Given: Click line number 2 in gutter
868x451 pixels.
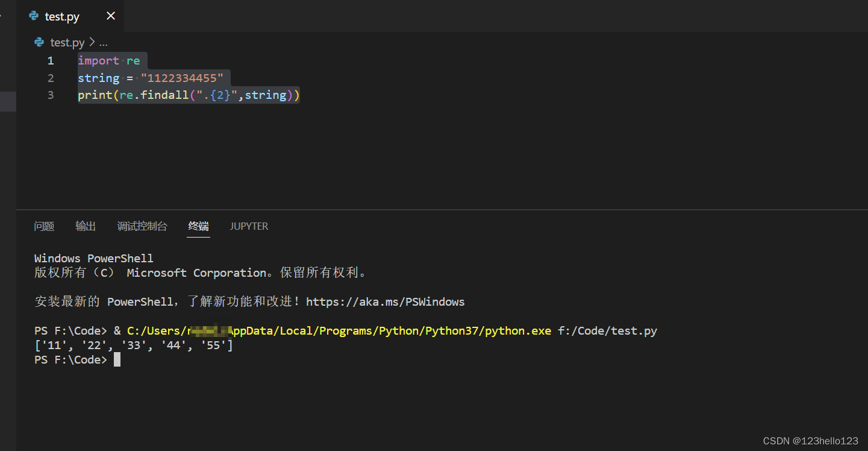Looking at the screenshot, I should click(x=51, y=78).
